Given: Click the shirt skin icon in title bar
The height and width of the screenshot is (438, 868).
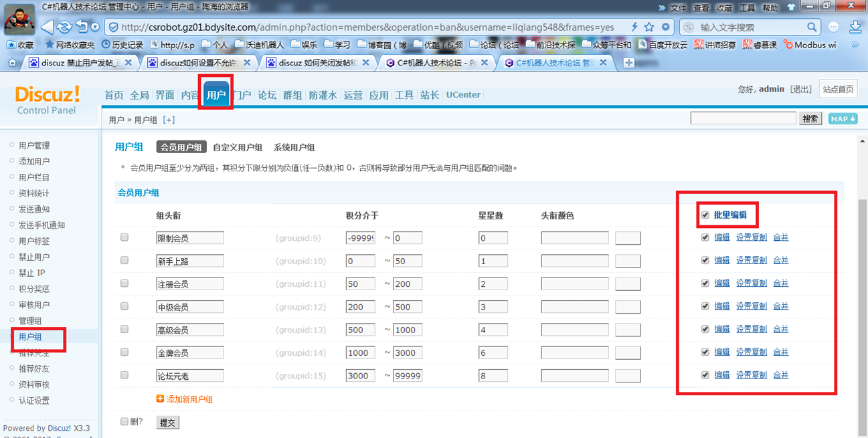Looking at the screenshot, I should [791, 7].
